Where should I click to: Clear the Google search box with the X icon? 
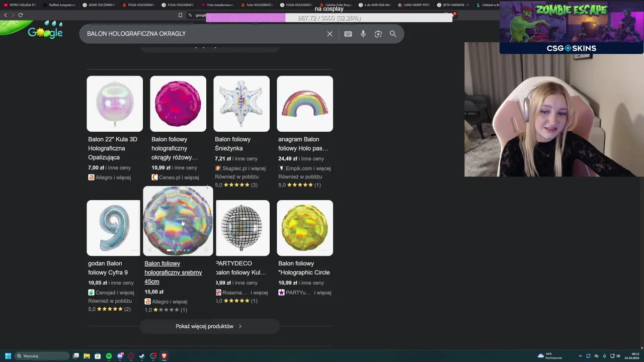[x=330, y=34]
